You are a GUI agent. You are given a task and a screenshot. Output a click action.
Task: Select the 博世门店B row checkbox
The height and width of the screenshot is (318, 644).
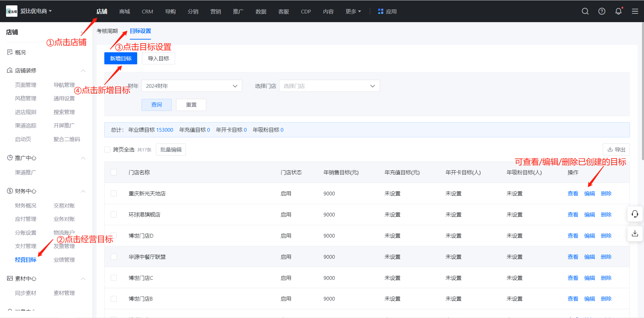[114, 299]
